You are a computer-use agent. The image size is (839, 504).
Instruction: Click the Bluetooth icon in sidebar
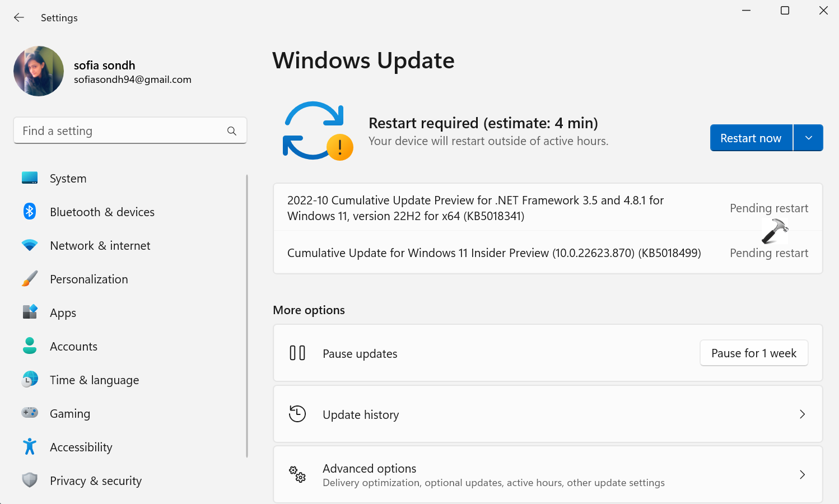click(x=30, y=212)
